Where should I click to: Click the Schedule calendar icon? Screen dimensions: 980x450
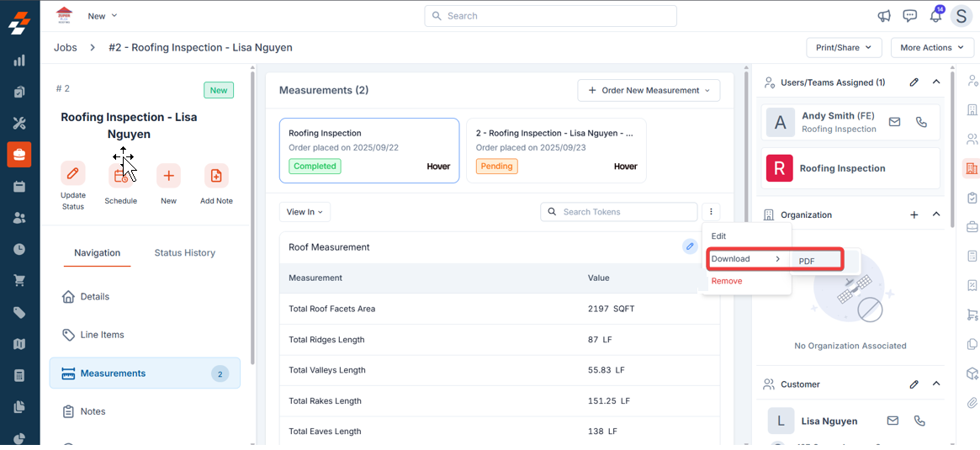tap(120, 176)
